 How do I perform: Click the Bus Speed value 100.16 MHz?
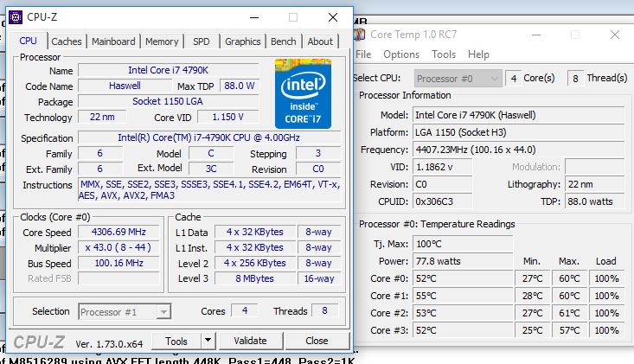pyautogui.click(x=118, y=263)
